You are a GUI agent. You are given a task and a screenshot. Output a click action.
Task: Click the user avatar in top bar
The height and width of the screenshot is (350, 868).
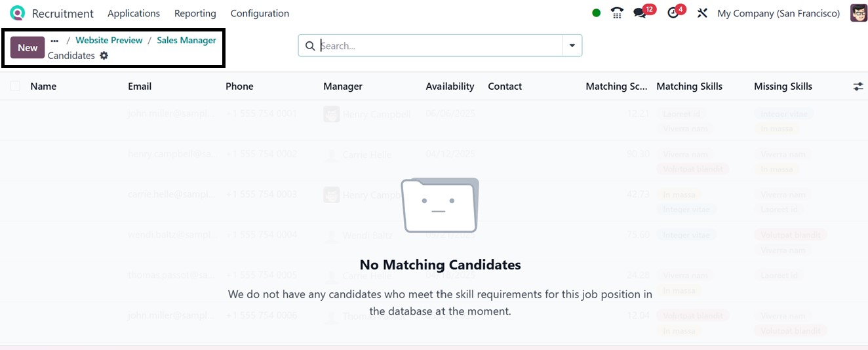coord(858,13)
